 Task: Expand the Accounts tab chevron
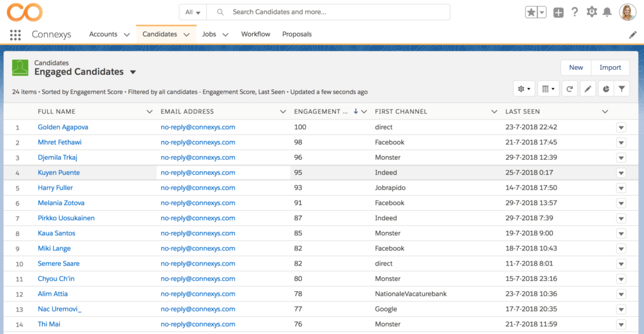coord(126,35)
